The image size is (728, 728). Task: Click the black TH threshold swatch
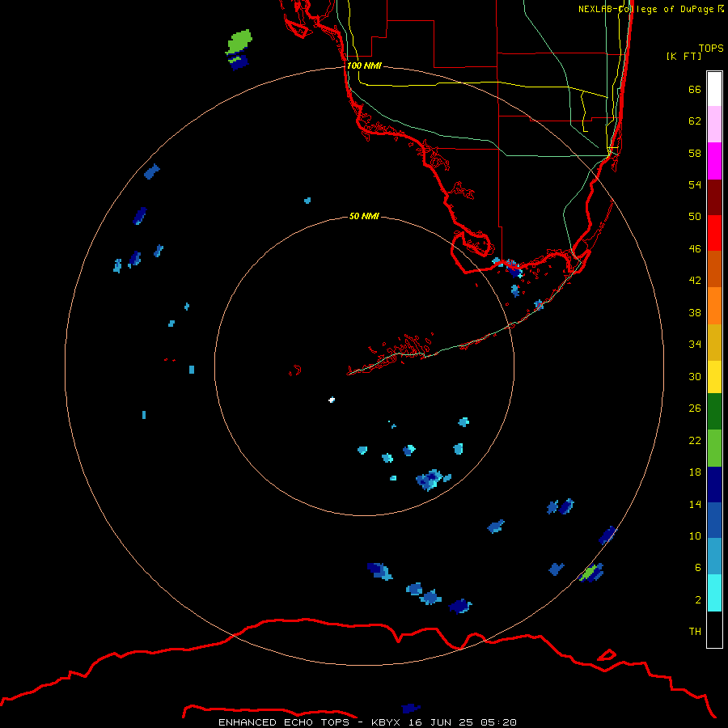pyautogui.click(x=714, y=629)
